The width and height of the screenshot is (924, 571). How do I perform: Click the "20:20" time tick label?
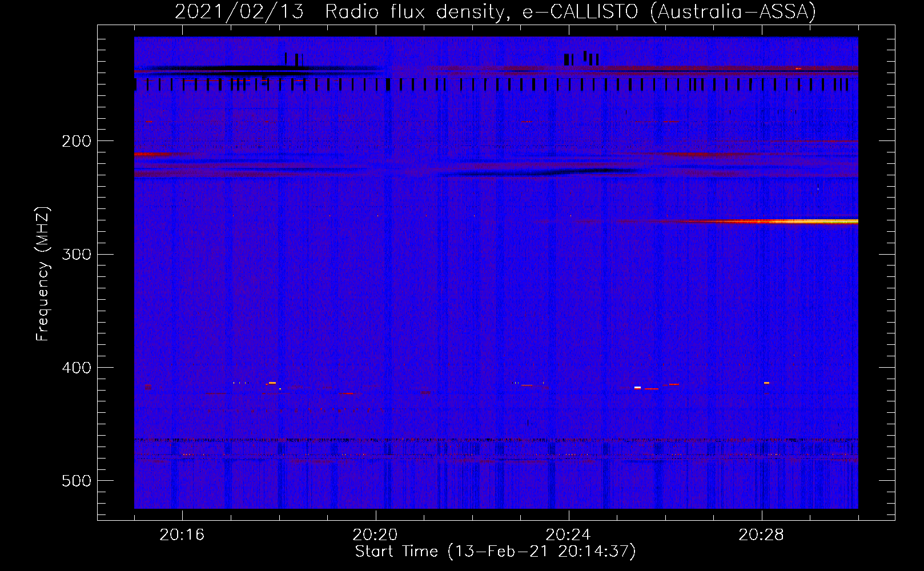tap(375, 535)
